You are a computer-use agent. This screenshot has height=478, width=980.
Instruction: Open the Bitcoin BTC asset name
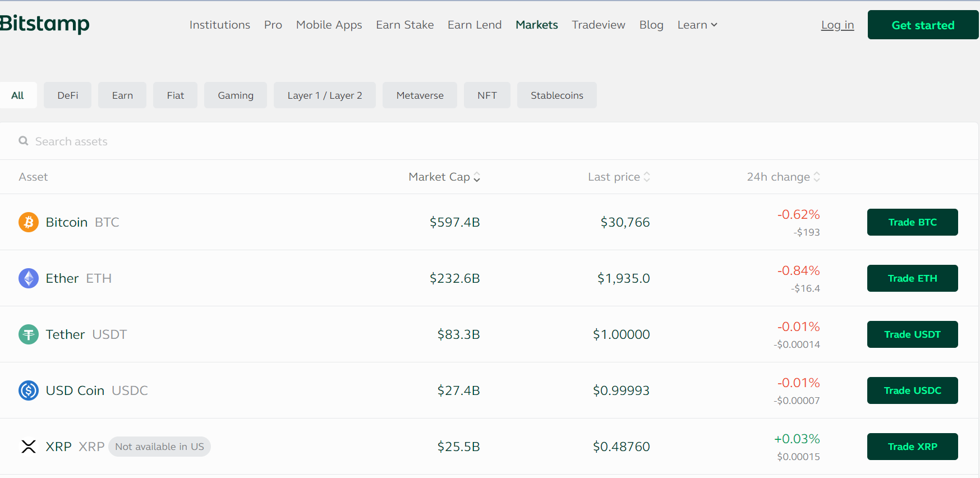(82, 222)
